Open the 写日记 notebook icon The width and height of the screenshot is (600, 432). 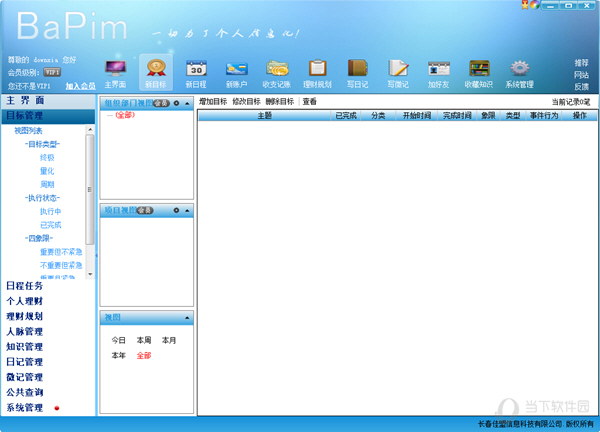(358, 68)
